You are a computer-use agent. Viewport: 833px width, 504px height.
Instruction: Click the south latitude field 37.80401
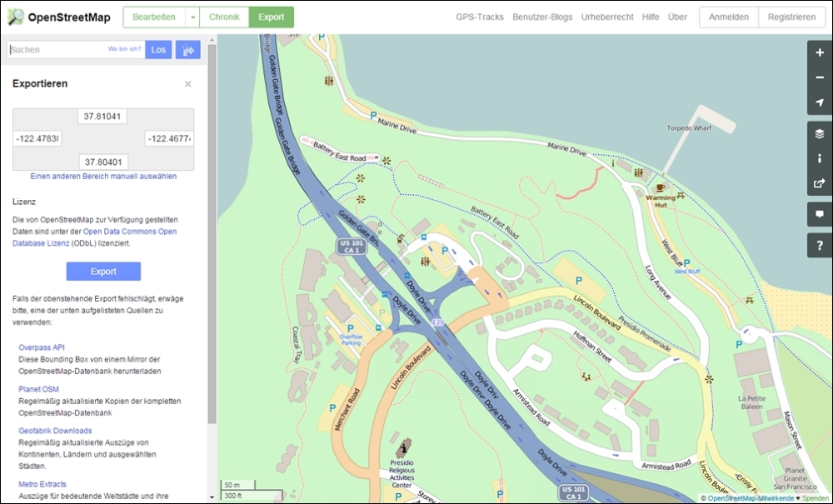pyautogui.click(x=103, y=162)
